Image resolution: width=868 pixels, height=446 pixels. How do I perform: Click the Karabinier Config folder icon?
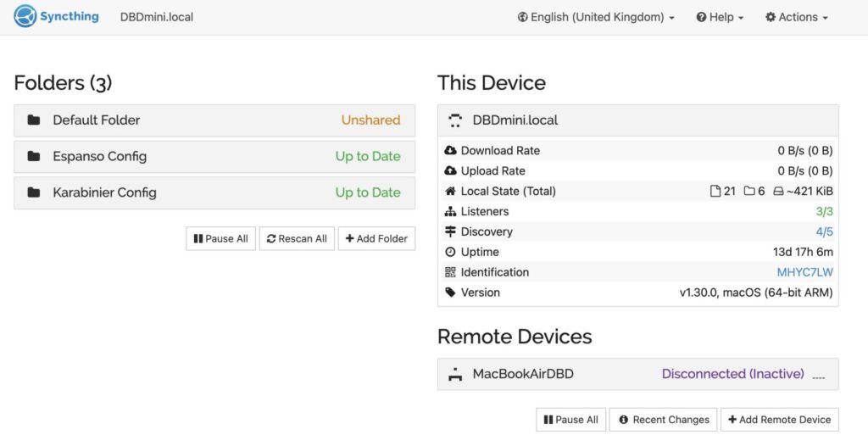[34, 192]
